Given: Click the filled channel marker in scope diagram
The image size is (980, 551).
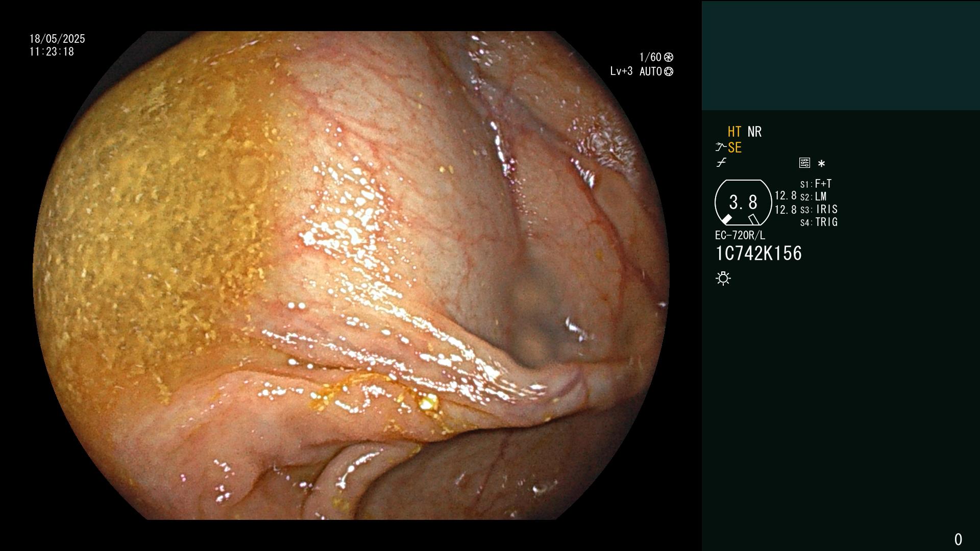Looking at the screenshot, I should pos(726,219).
